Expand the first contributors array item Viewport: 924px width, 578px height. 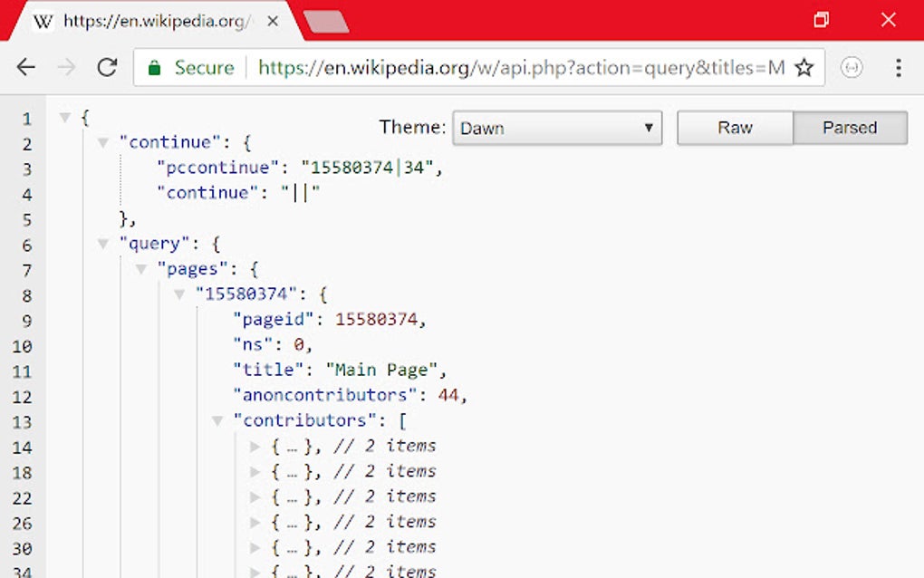pos(255,446)
